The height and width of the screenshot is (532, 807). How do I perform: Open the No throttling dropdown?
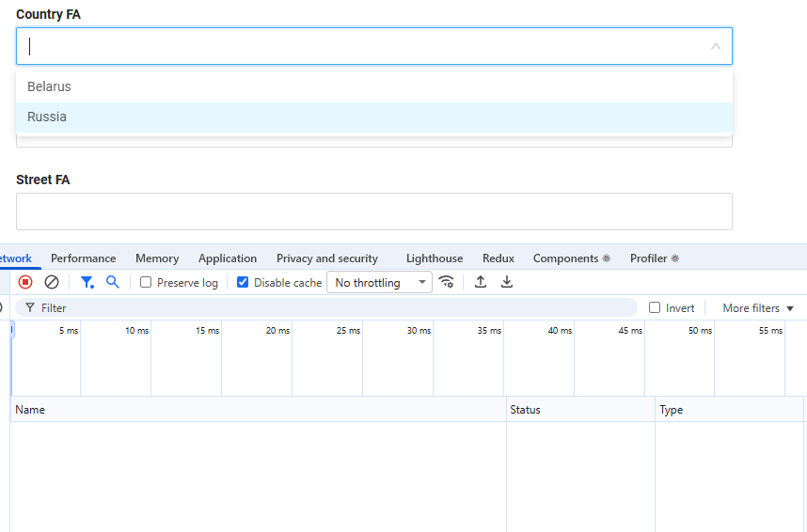coord(379,282)
